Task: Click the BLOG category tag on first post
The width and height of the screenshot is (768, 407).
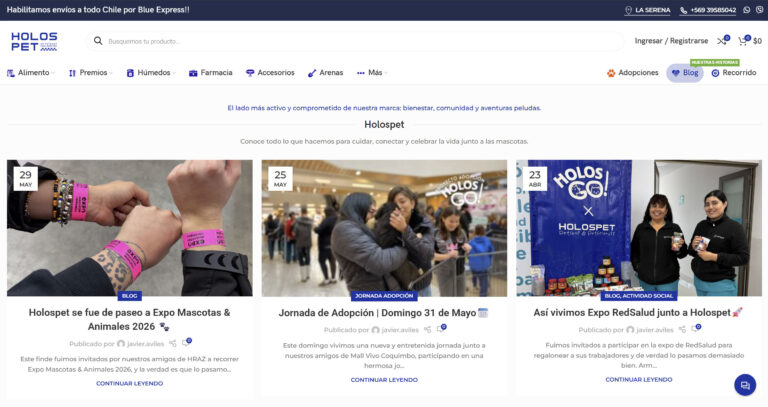Action: click(x=129, y=296)
